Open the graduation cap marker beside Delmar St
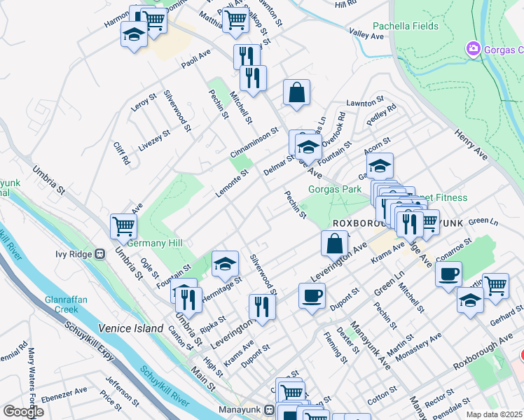The height and width of the screenshot is (420, 524). (x=308, y=148)
